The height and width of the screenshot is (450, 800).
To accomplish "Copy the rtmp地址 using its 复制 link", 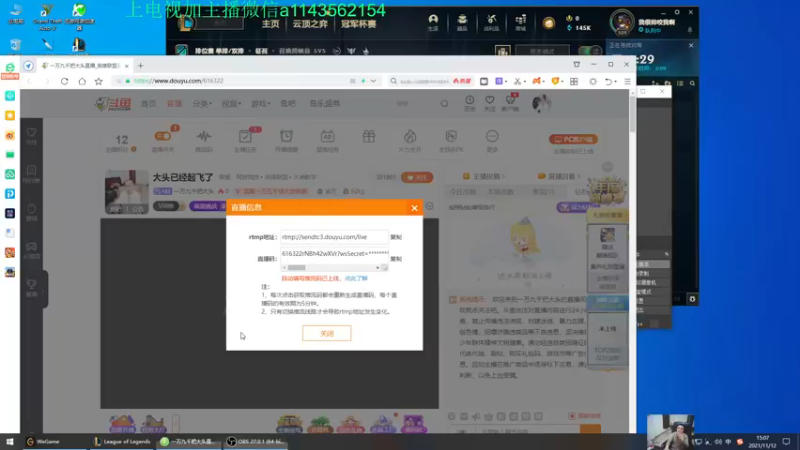I will pos(396,237).
